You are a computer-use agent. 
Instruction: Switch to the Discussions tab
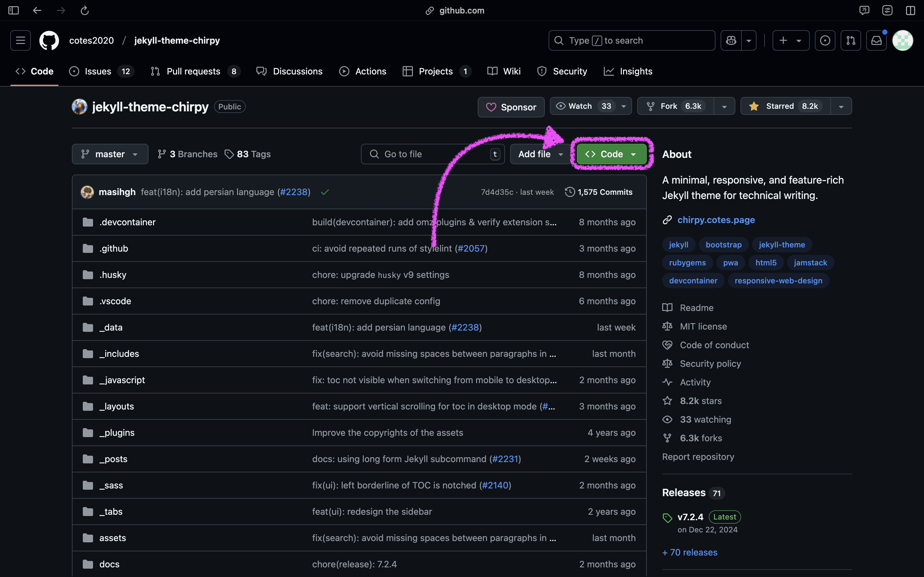289,71
